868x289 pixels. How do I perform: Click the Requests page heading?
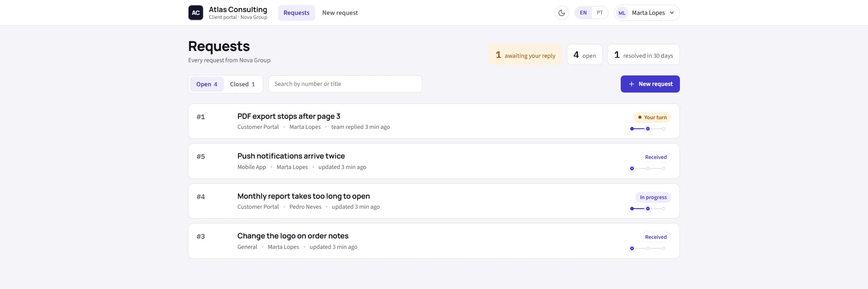point(219,46)
